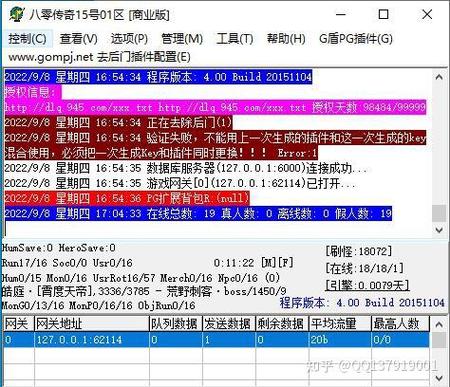This screenshot has width=450, height=387.
Task: Close the 八零传奇 window
Action: (x=427, y=14)
